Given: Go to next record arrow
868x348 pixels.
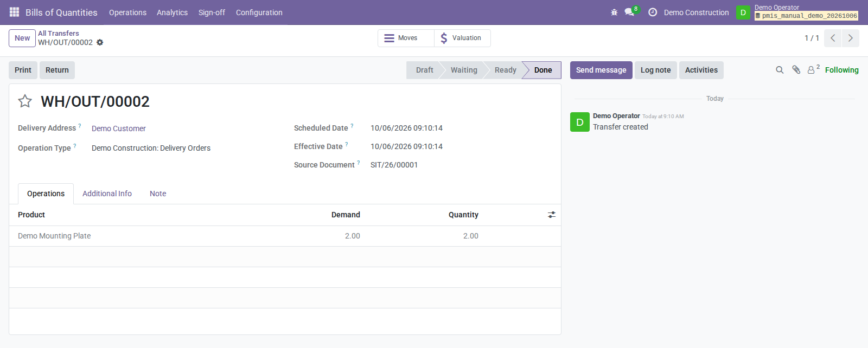Looking at the screenshot, I should click(850, 38).
